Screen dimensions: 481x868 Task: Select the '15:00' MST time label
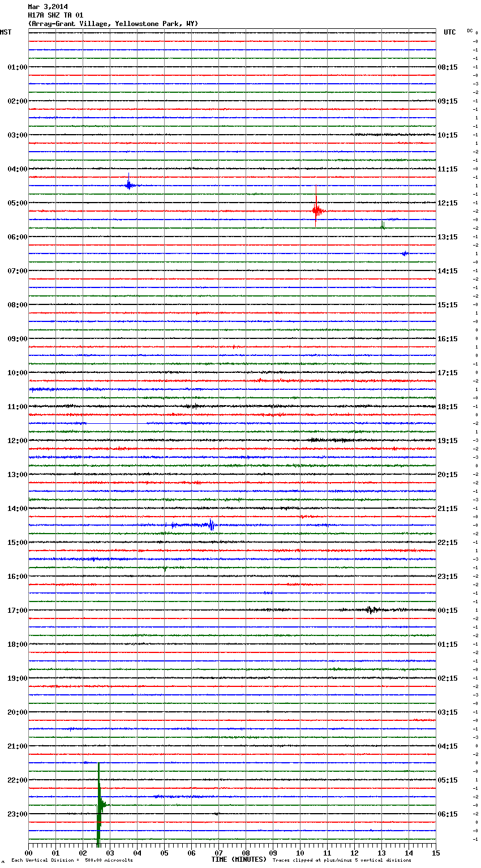[x=17, y=543]
